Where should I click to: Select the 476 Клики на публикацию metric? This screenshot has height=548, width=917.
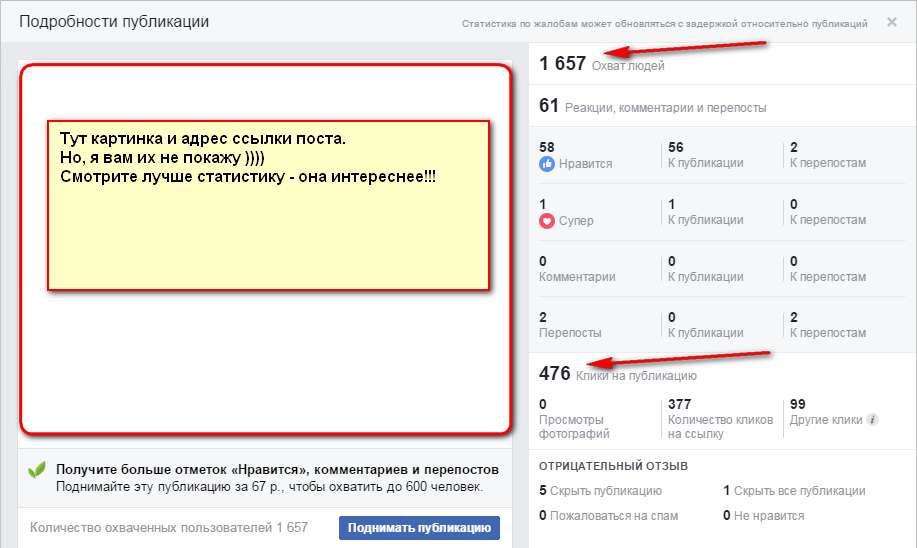[617, 375]
